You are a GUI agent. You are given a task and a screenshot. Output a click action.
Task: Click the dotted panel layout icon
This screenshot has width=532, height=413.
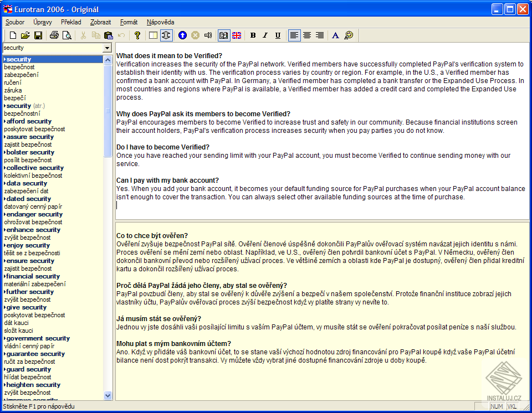pyautogui.click(x=154, y=35)
